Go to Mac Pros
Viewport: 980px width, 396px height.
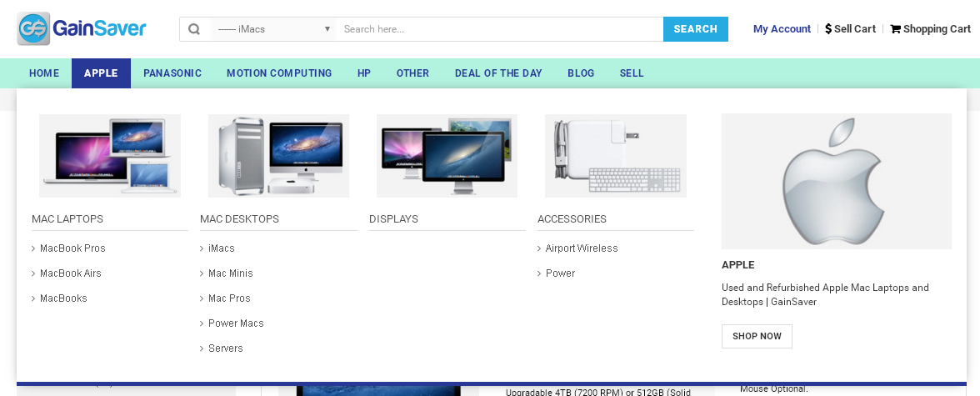[229, 298]
